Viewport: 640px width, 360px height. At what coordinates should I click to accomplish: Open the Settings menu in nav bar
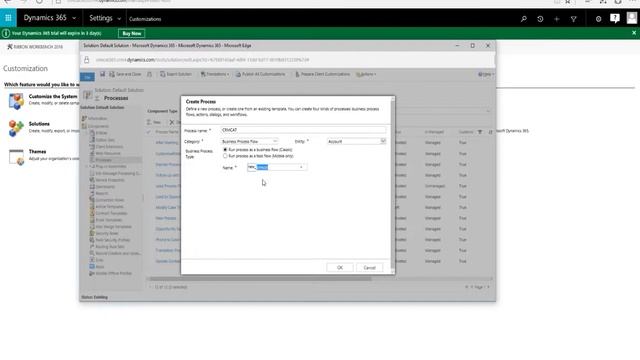(x=101, y=18)
